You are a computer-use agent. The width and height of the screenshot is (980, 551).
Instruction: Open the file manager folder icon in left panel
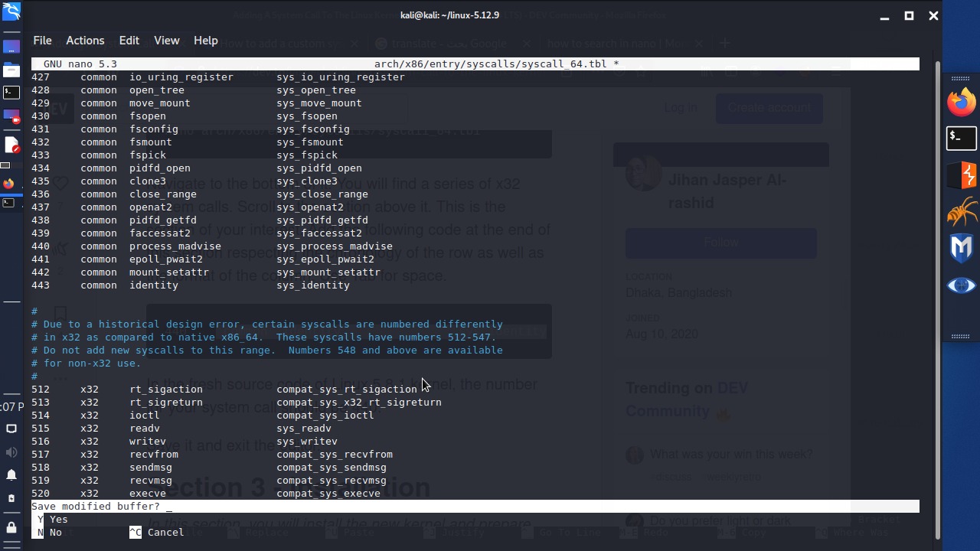coord(11,70)
